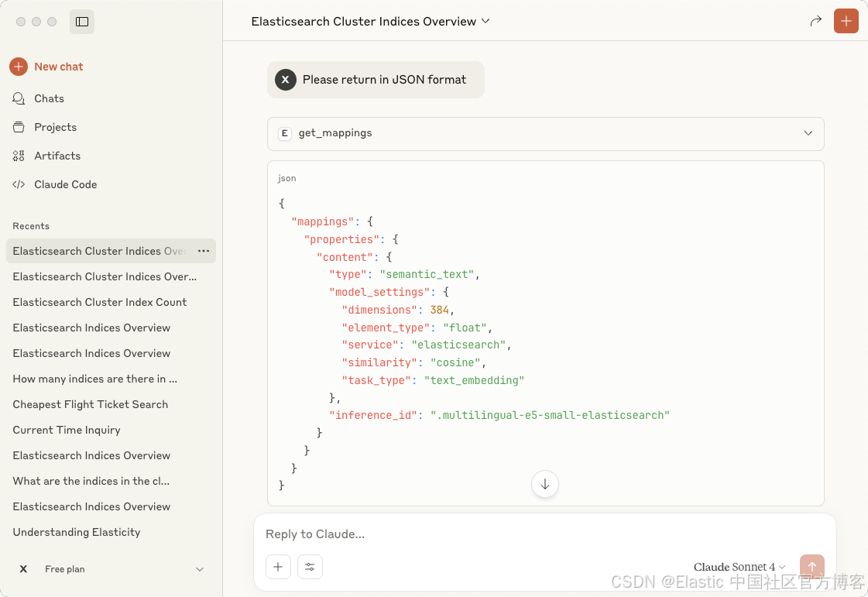Click the orange New chat plus icon

(x=19, y=67)
